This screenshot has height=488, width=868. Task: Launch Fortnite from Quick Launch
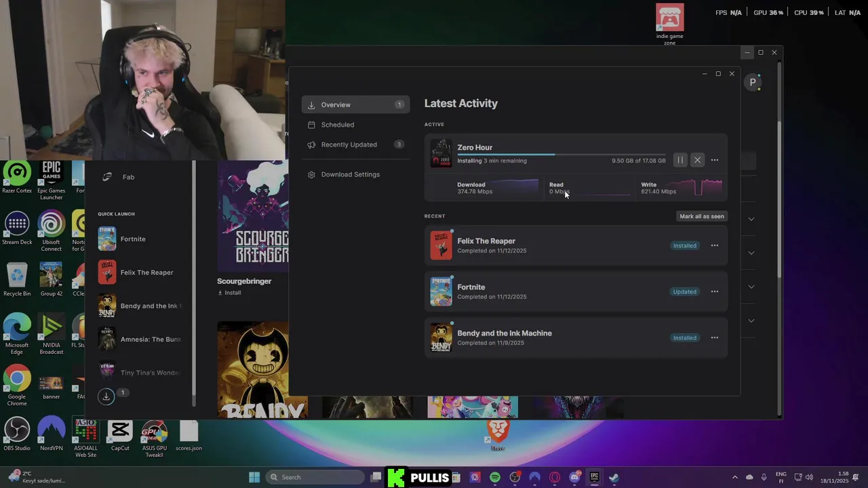[140, 239]
